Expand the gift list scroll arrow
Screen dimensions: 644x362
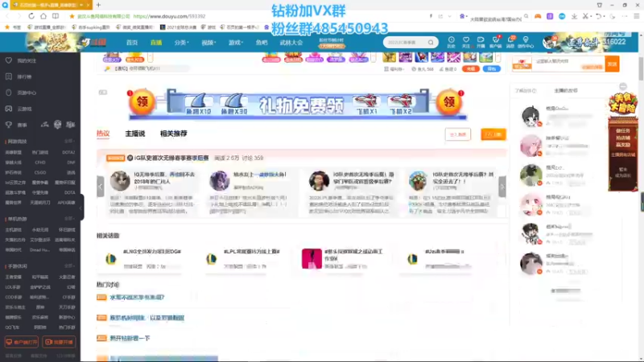(497, 57)
